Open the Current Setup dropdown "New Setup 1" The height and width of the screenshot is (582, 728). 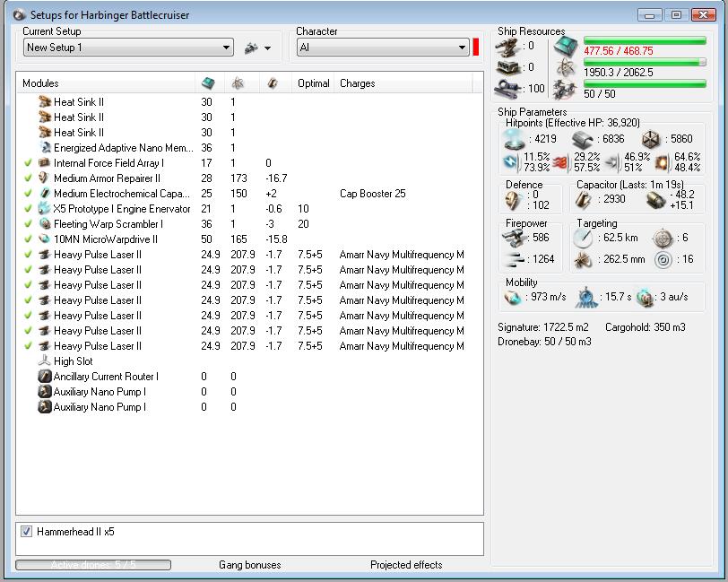[128, 48]
